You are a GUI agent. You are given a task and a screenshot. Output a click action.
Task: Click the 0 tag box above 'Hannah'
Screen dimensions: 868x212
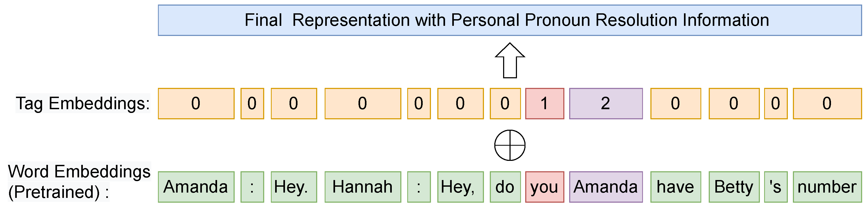click(363, 104)
